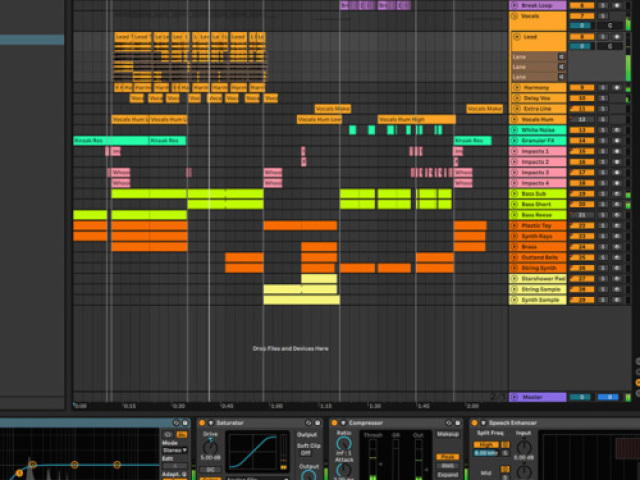Click the fold arrow on Bass Sub track

514,194
